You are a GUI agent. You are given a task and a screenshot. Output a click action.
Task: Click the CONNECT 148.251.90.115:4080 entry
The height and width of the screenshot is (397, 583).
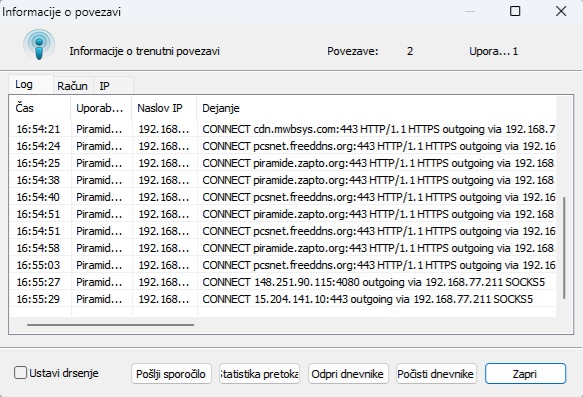(373, 282)
